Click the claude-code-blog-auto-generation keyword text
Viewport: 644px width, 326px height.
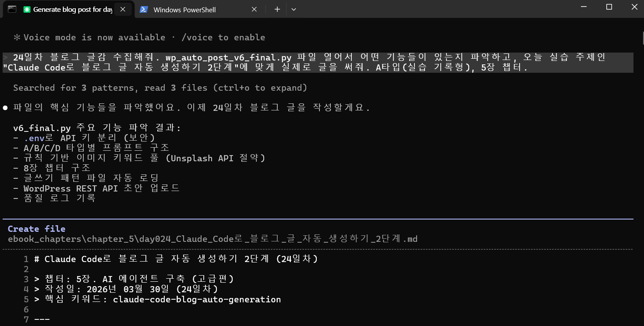[x=197, y=299]
